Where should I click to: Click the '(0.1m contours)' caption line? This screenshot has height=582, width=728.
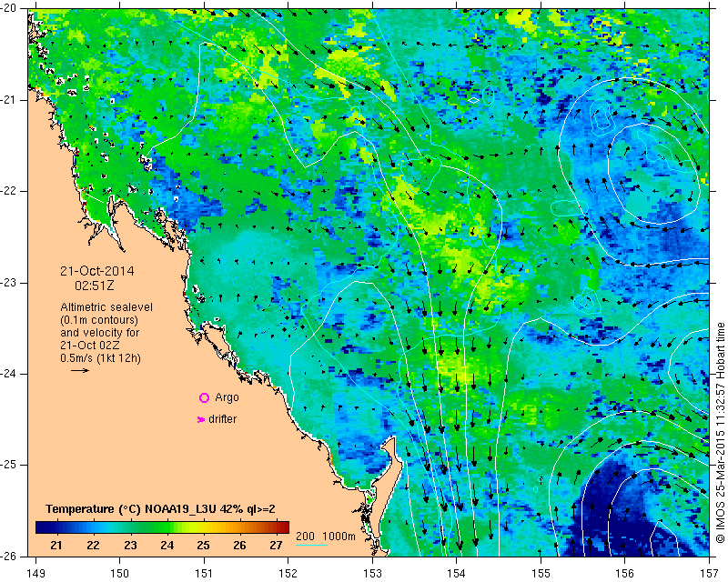99,320
